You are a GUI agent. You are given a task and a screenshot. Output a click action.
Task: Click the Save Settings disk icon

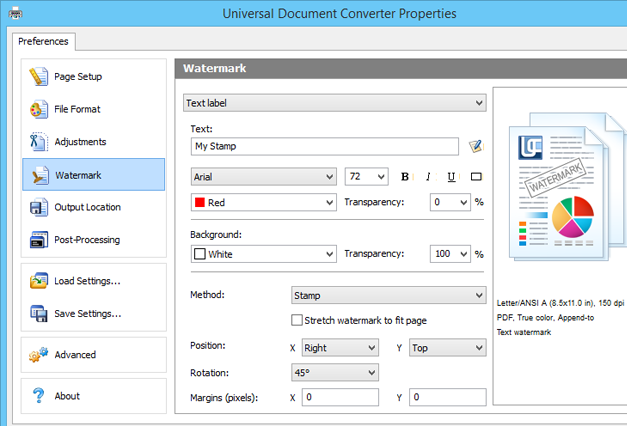[x=39, y=314]
